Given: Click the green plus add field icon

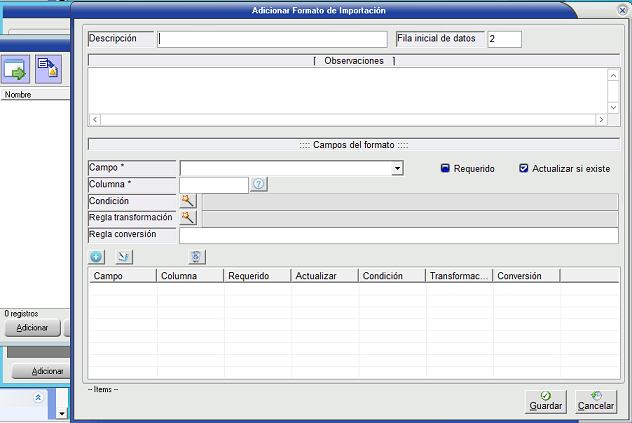Looking at the screenshot, I should (x=97, y=257).
